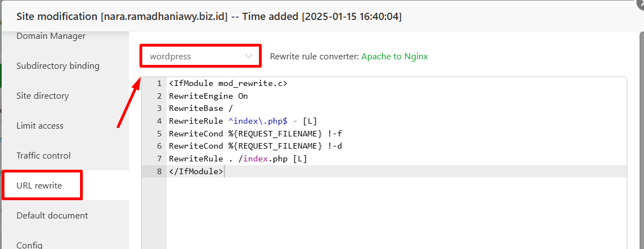The width and height of the screenshot is (644, 249).
Task: Click the closing </IfModule> line
Action: coord(196,171)
